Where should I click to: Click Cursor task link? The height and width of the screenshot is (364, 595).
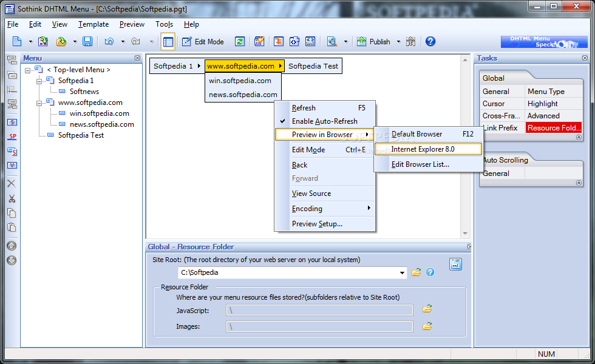tap(493, 104)
